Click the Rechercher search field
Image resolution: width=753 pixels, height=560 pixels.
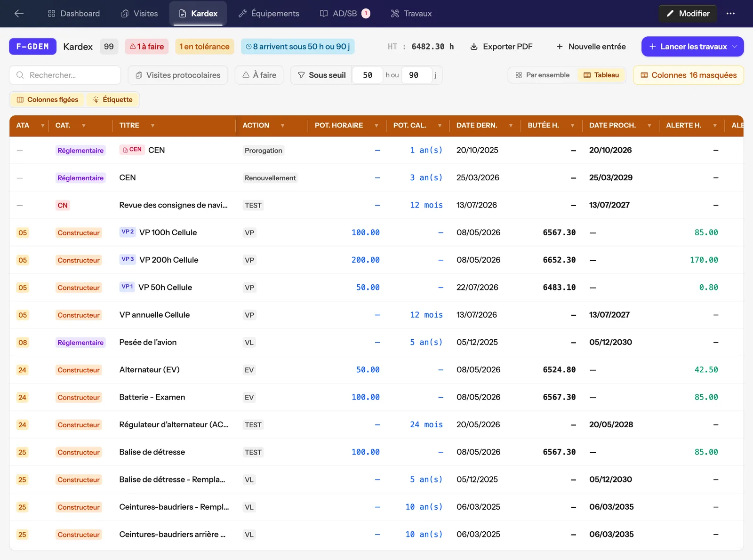point(65,75)
